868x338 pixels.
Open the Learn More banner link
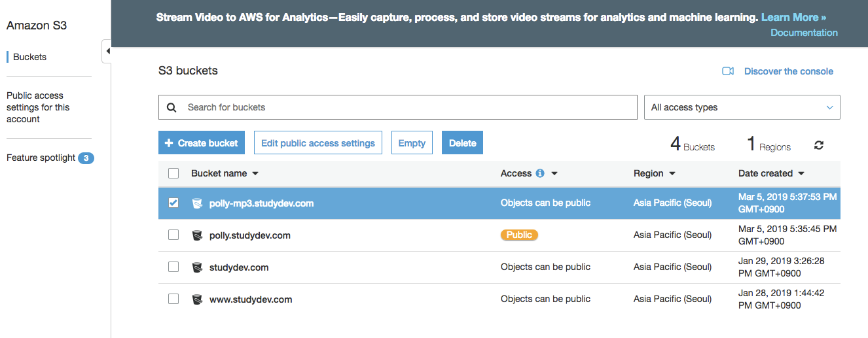(x=793, y=18)
